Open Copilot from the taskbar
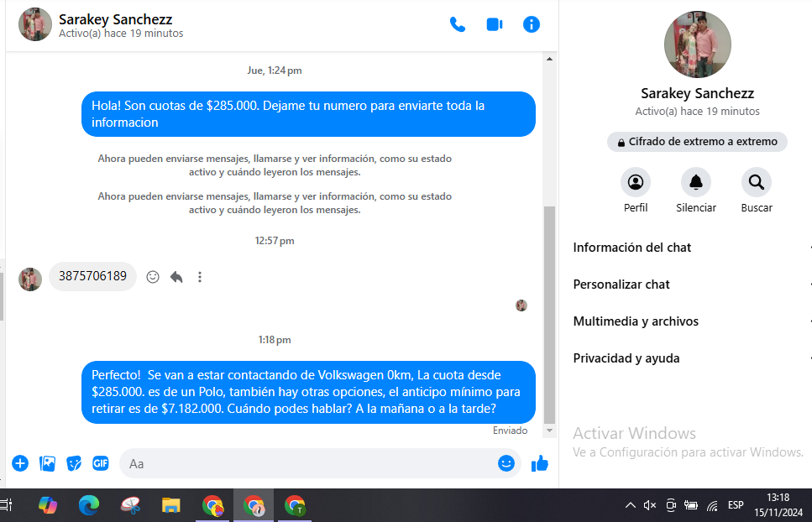 click(x=48, y=505)
